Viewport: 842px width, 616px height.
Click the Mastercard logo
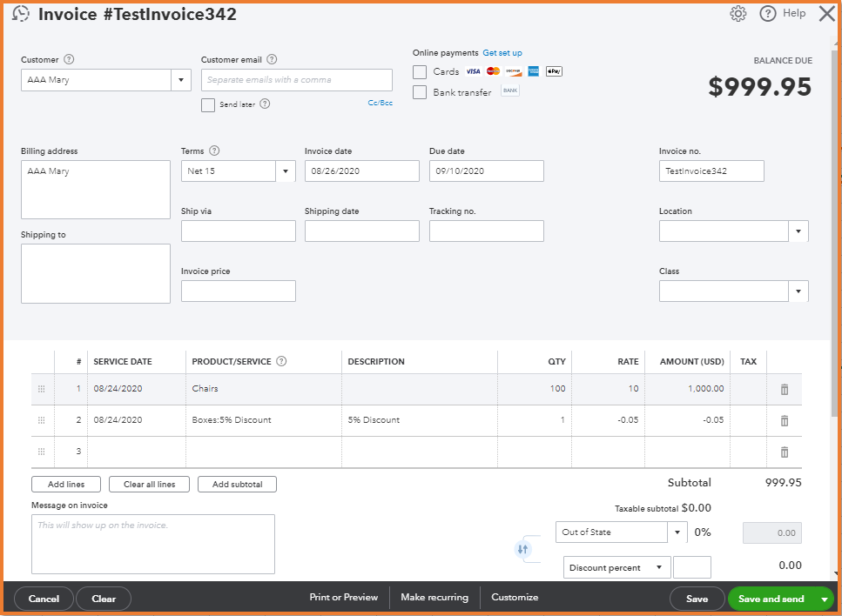493,71
